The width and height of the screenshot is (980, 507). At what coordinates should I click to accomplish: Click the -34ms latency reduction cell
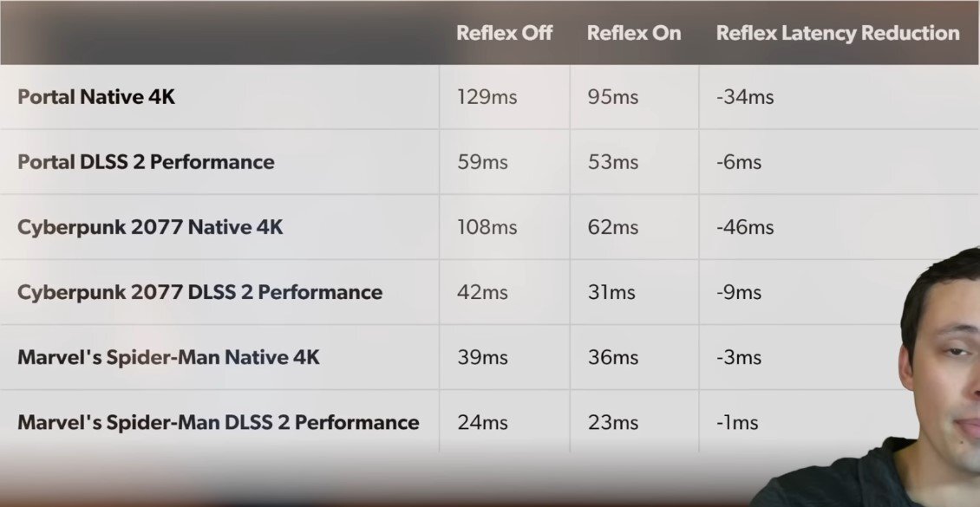745,97
